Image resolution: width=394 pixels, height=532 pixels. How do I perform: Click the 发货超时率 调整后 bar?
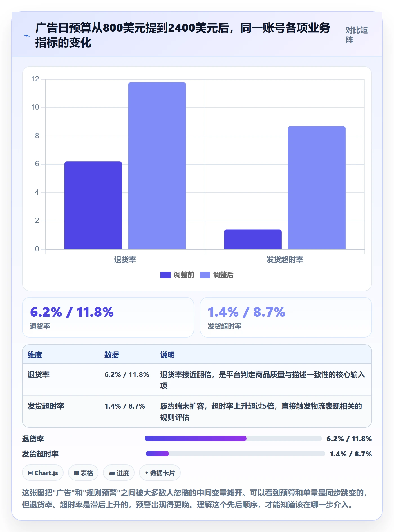[x=317, y=187]
